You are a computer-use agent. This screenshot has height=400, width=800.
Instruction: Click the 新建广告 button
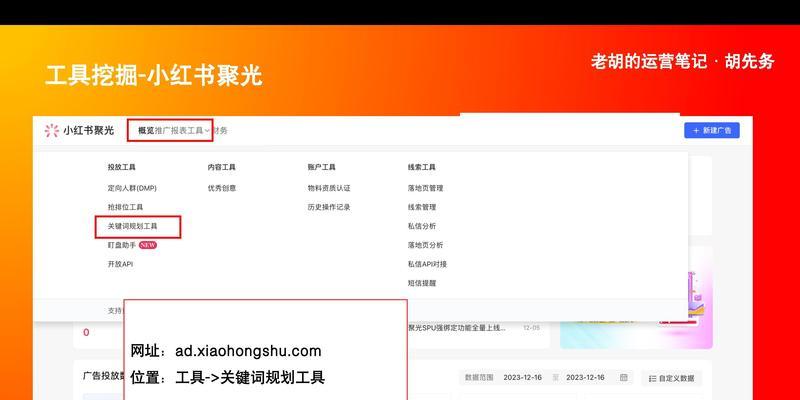click(712, 131)
